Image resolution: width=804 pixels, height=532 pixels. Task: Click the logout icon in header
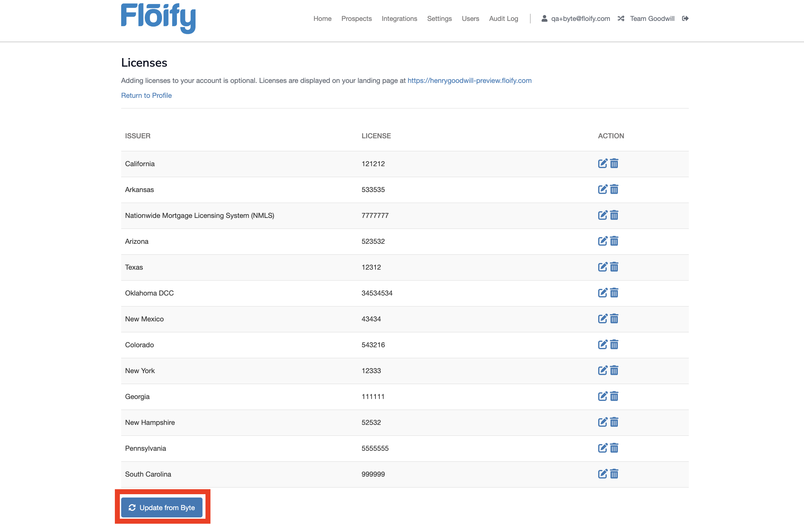click(685, 19)
